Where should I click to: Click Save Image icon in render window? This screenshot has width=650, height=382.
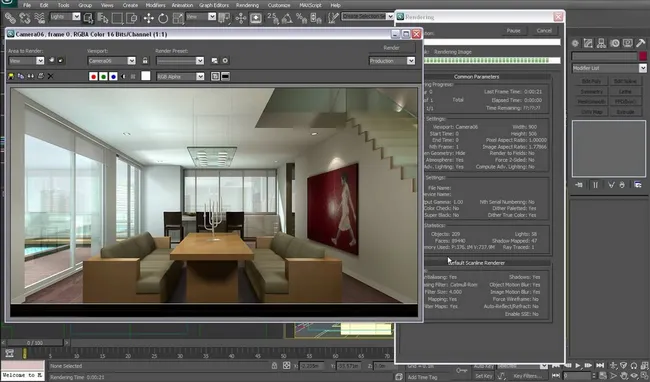(x=11, y=76)
